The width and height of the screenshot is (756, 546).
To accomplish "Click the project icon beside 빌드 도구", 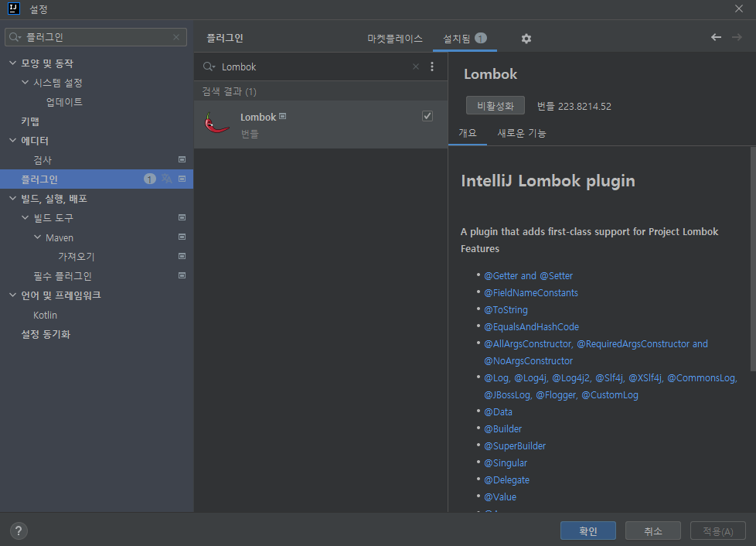I will 182,217.
